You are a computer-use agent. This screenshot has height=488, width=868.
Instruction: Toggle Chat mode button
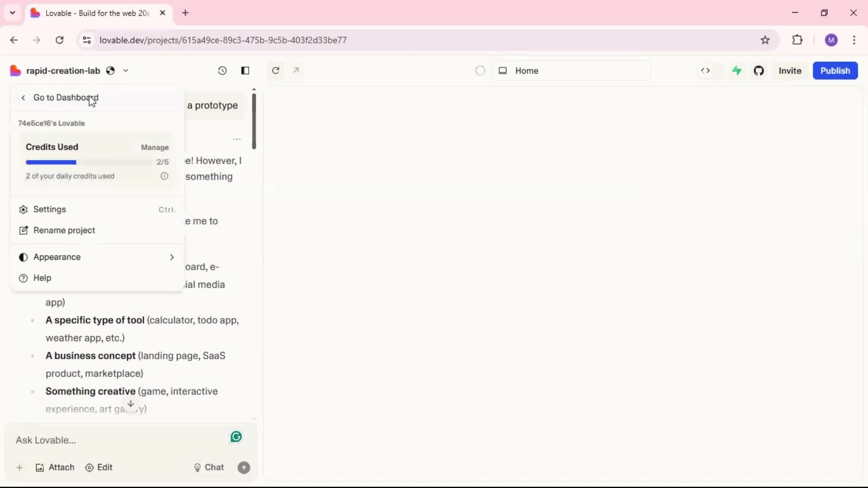point(209,468)
